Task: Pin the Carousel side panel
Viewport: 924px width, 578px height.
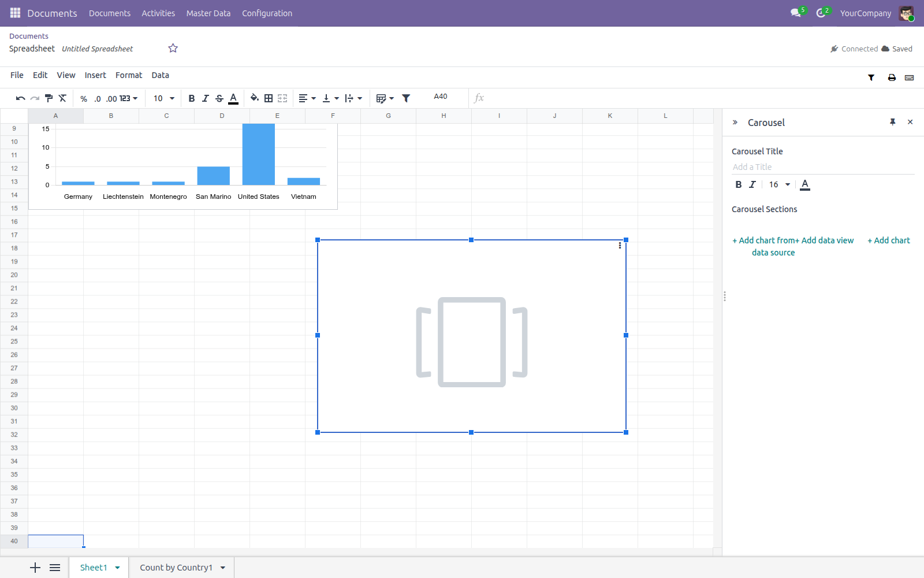Action: pyautogui.click(x=893, y=122)
